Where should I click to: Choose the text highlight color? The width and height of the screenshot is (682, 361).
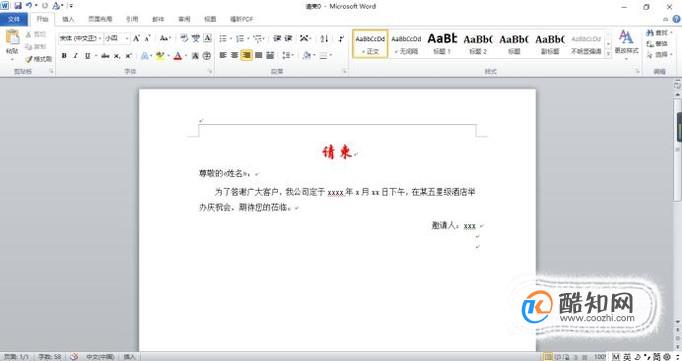pos(159,56)
